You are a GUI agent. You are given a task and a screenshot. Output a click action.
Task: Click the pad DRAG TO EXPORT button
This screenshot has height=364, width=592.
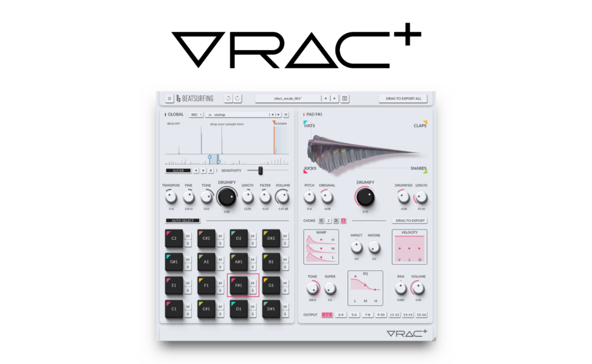[x=410, y=221]
